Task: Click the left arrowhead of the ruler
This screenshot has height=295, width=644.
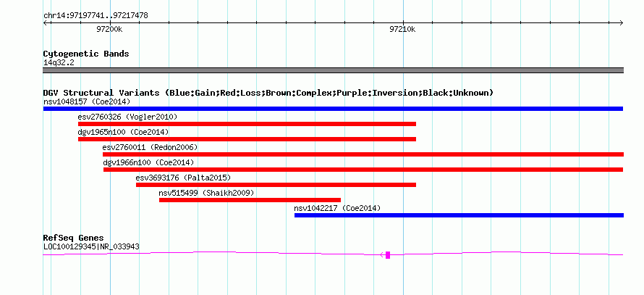Action: tap(45, 22)
